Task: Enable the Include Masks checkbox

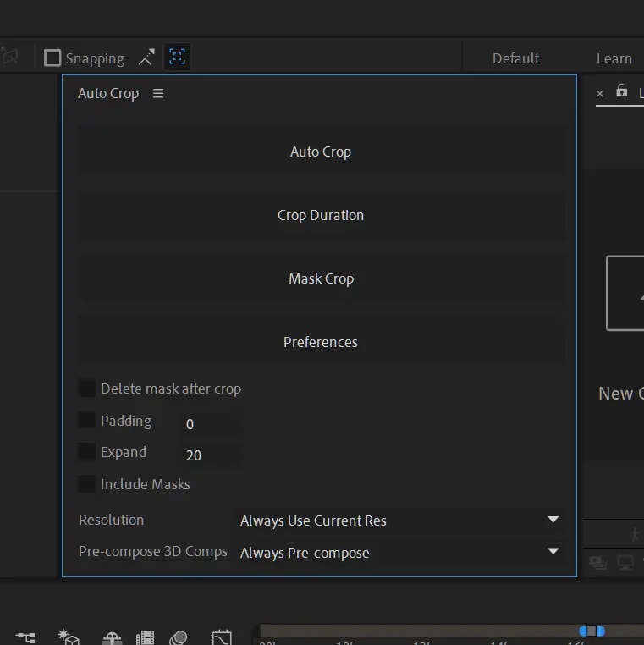Action: point(87,484)
